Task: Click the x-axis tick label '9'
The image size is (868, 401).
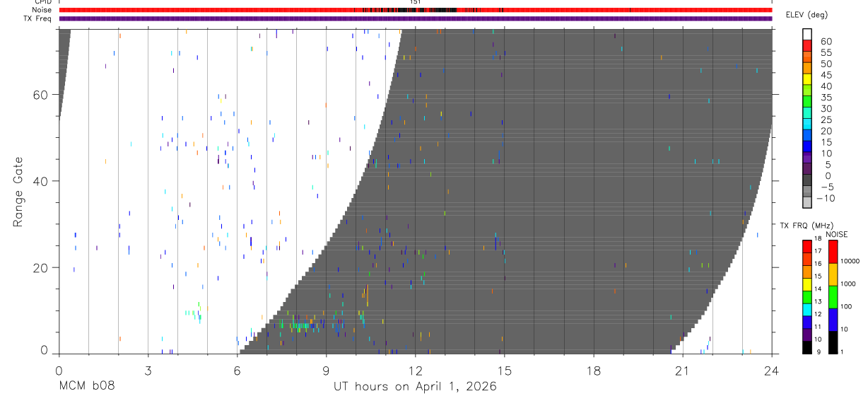Action: click(x=326, y=371)
